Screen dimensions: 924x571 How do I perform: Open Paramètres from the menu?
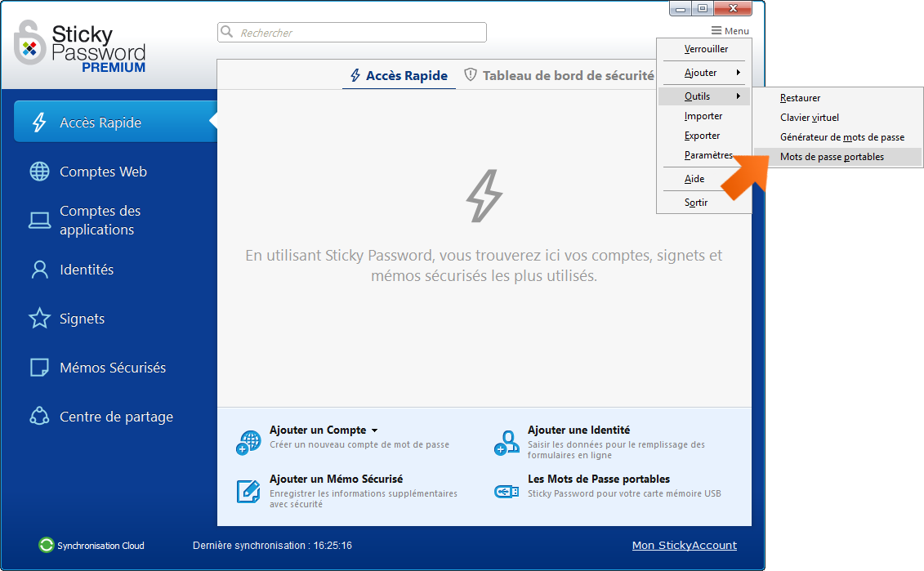704,155
